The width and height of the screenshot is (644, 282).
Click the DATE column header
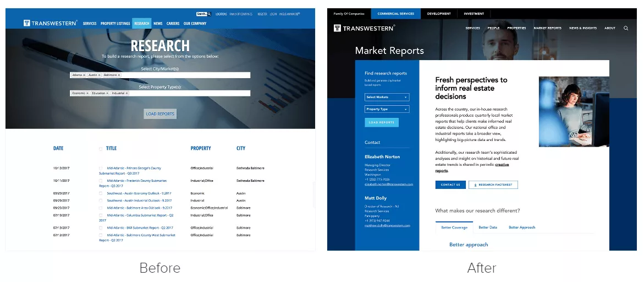pos(58,148)
